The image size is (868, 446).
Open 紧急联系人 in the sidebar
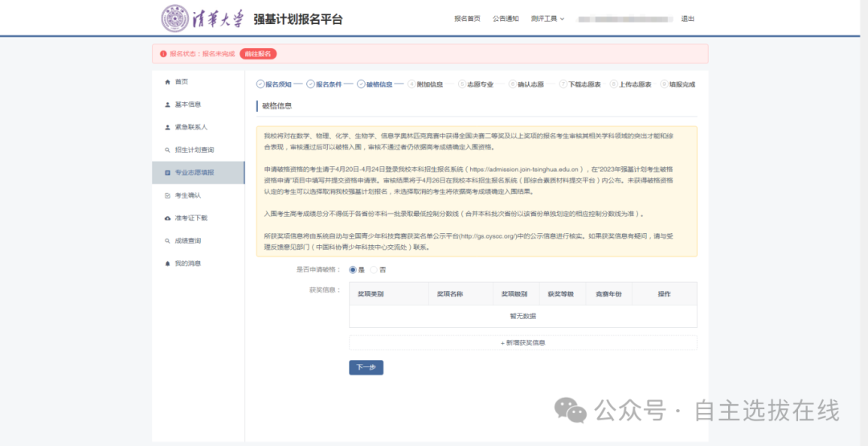[x=190, y=127]
